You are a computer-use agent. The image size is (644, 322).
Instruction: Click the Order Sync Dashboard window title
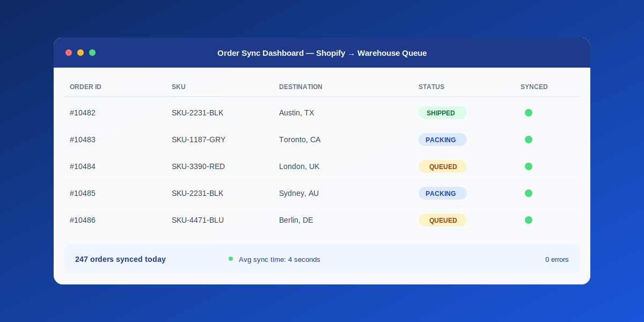[322, 53]
